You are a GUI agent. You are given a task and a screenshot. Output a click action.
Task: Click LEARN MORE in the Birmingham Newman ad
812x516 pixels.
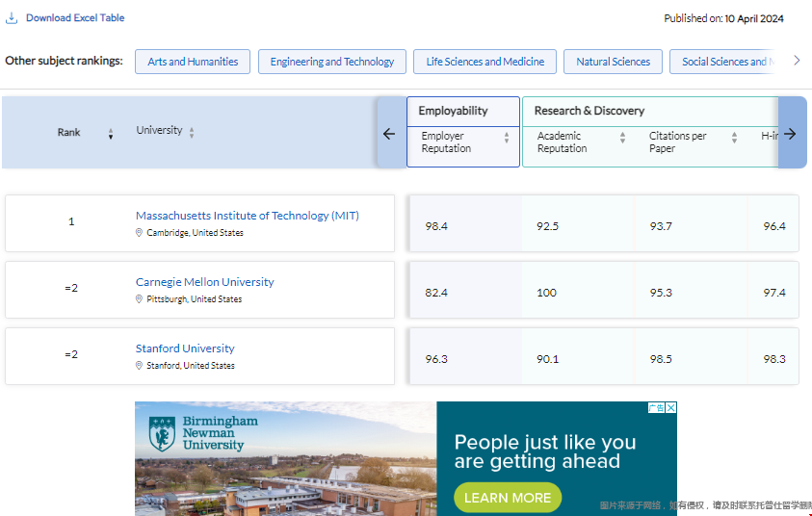click(x=508, y=498)
